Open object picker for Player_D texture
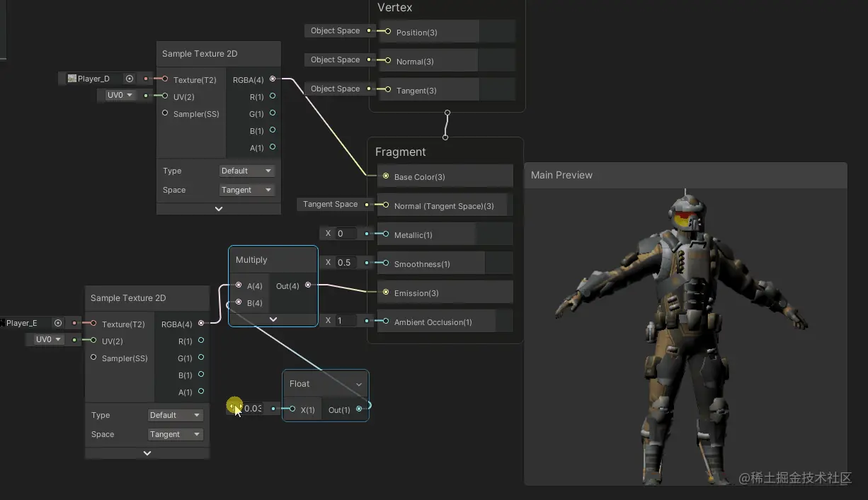The height and width of the screenshot is (500, 868). click(130, 79)
